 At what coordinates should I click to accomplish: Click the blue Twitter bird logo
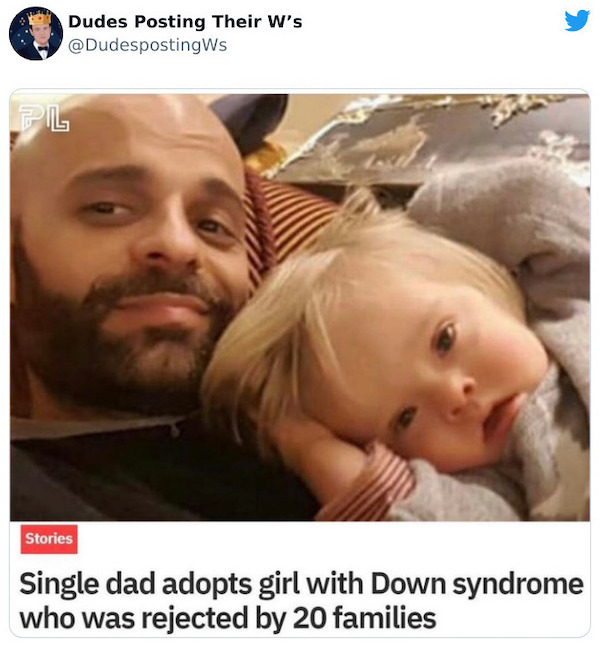tap(577, 21)
